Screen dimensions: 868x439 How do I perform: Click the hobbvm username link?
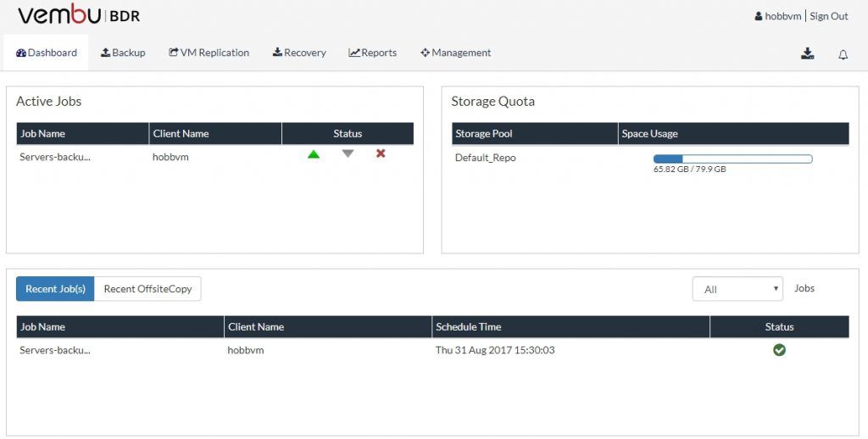[x=782, y=16]
